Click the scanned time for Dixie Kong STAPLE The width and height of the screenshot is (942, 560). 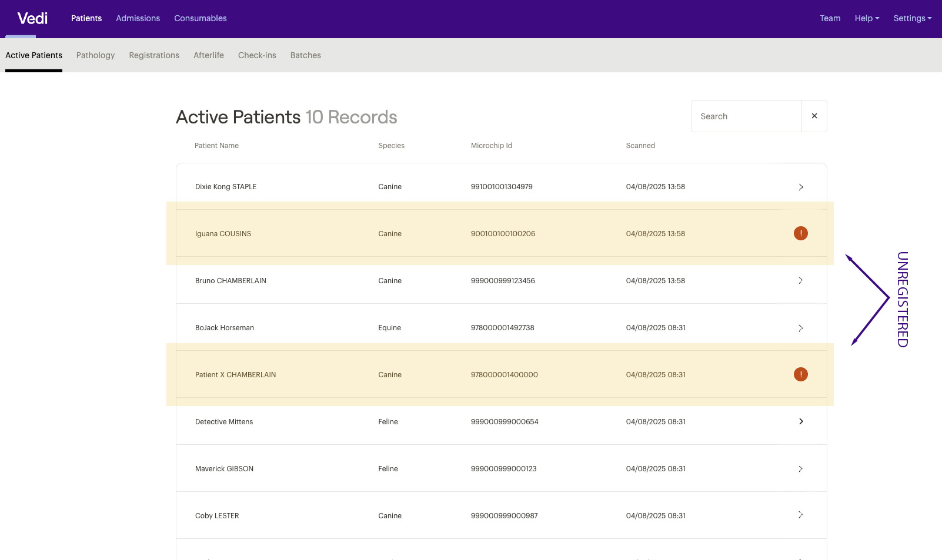click(656, 187)
